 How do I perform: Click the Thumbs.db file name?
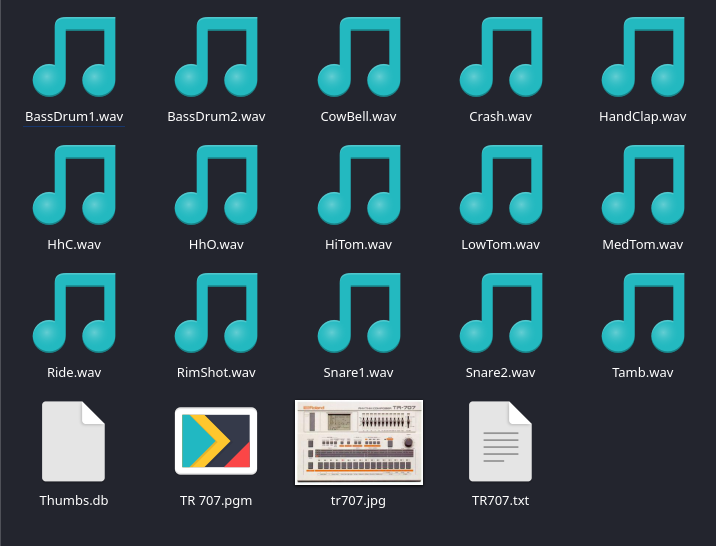tap(74, 501)
